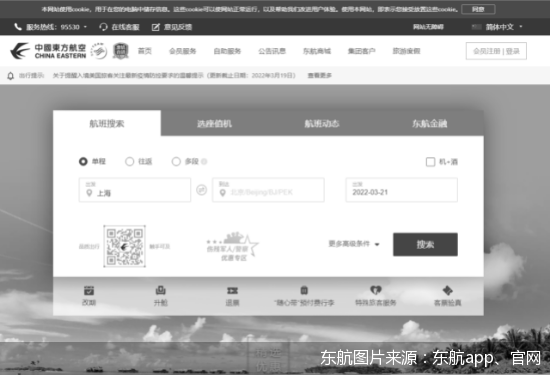Click the 搜索 search button
The width and height of the screenshot is (550, 375).
click(425, 245)
